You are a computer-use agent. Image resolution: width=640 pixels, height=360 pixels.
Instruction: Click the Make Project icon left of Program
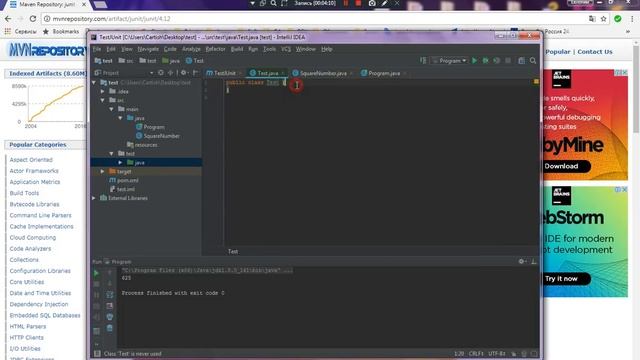coord(423,60)
